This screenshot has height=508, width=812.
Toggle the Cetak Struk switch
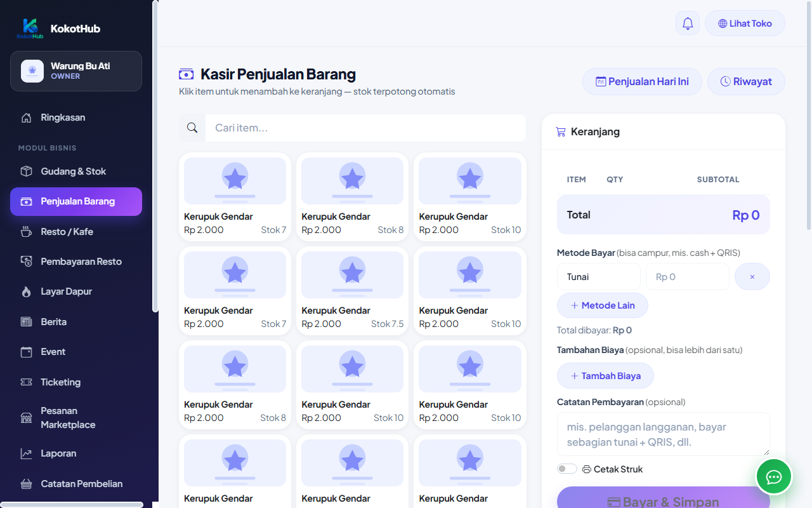(567, 469)
